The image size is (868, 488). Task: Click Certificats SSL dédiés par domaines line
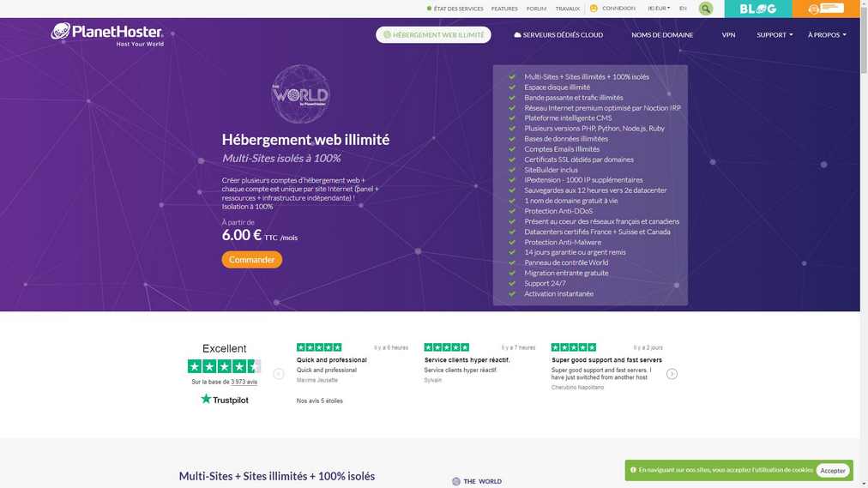(579, 160)
